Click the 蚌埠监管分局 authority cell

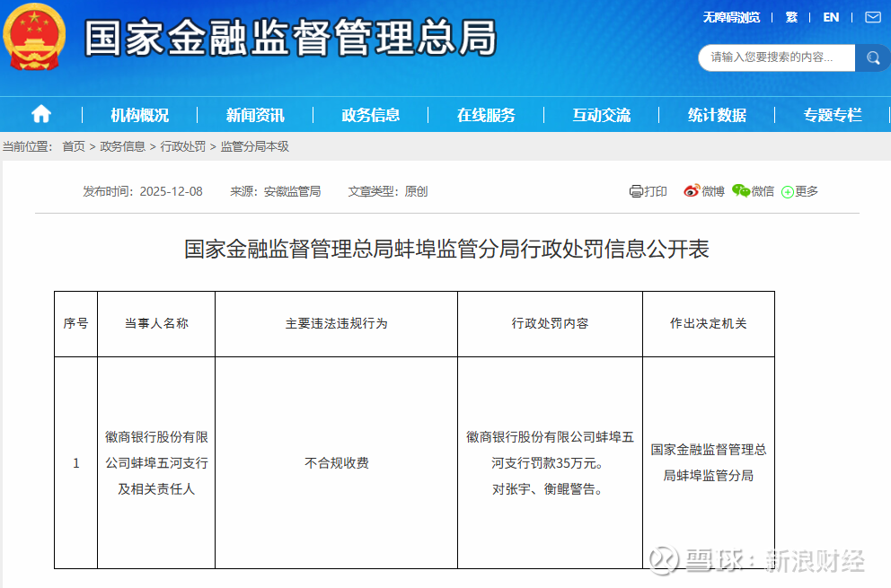pyautogui.click(x=709, y=463)
